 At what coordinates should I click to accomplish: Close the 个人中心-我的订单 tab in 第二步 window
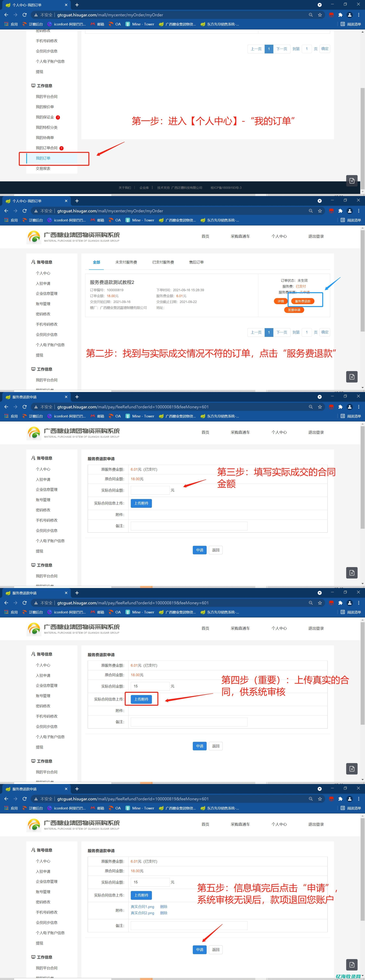66,201
